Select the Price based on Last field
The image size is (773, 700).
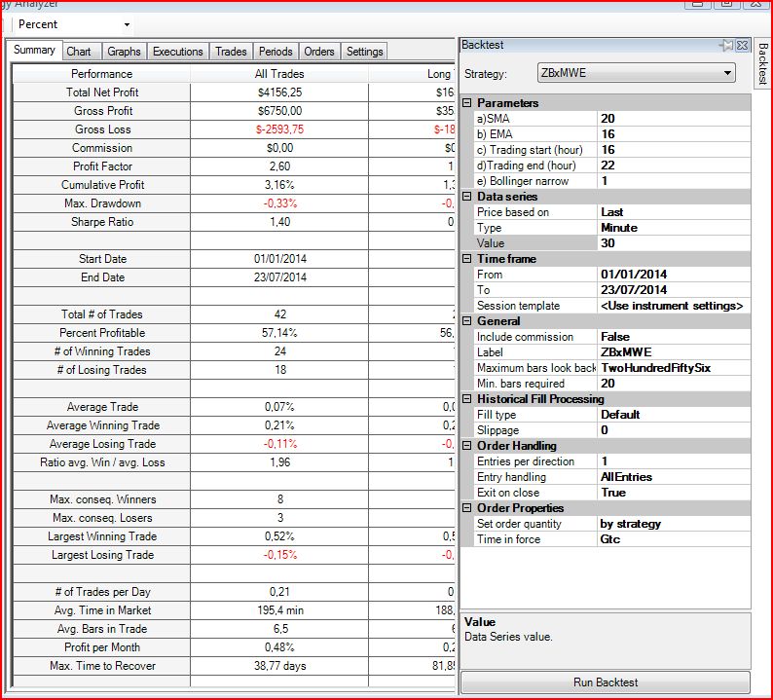(674, 212)
